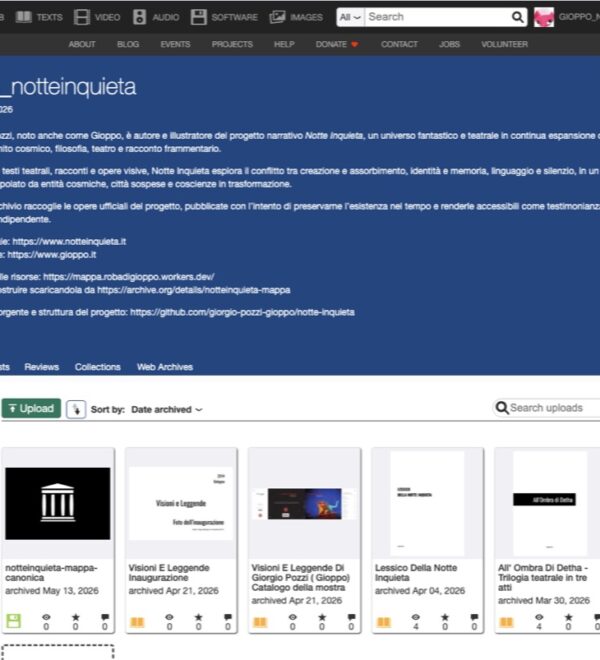Toggle the sort direction arrow button
The height and width of the screenshot is (660, 600).
point(76,409)
